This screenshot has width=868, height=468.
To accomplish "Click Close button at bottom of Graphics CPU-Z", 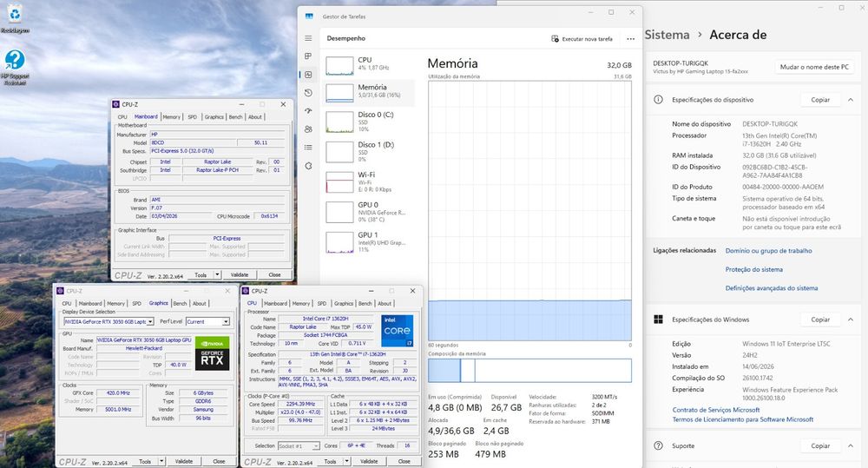I will pos(220,461).
